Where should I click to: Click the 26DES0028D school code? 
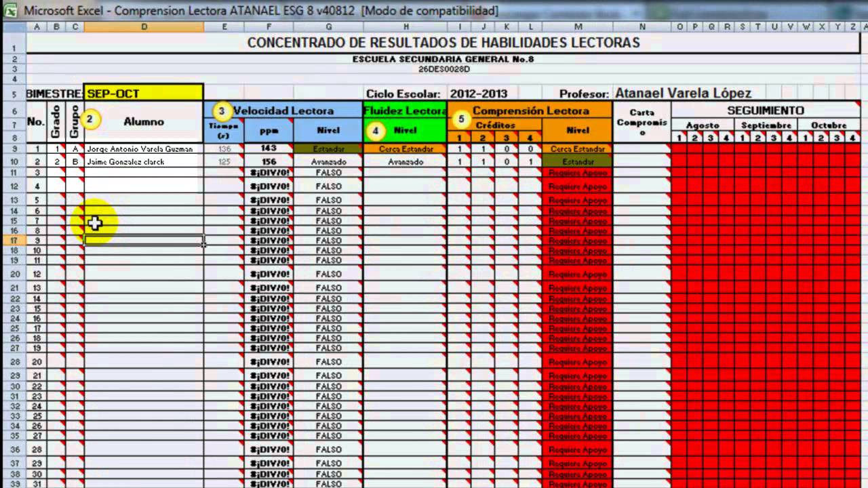(x=443, y=69)
